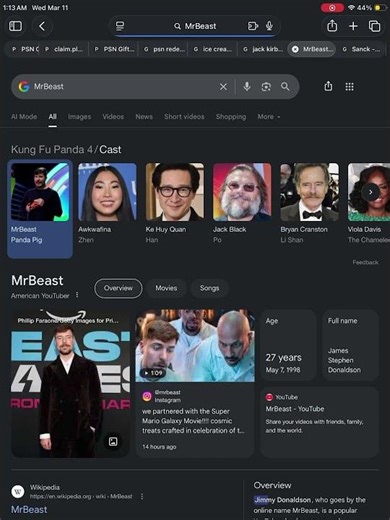Open the Full name card

pos(350,345)
